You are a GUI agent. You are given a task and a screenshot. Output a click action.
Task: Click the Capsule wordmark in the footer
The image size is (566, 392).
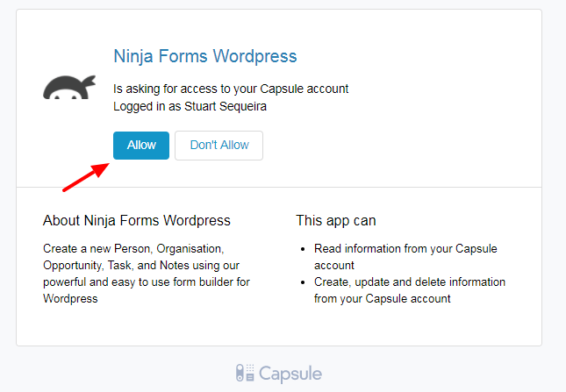290,374
